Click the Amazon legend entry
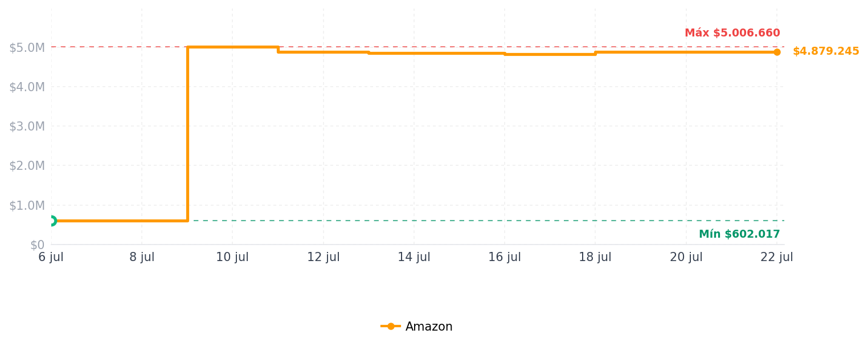 [416, 327]
